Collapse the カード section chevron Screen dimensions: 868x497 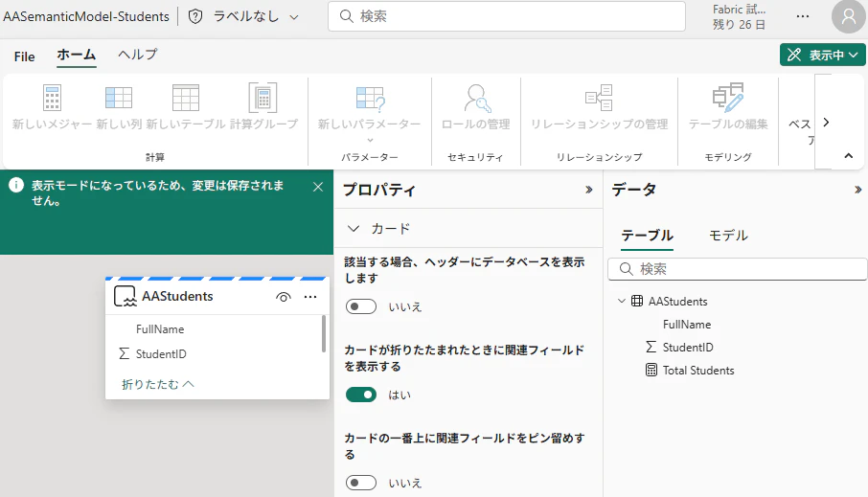(354, 229)
